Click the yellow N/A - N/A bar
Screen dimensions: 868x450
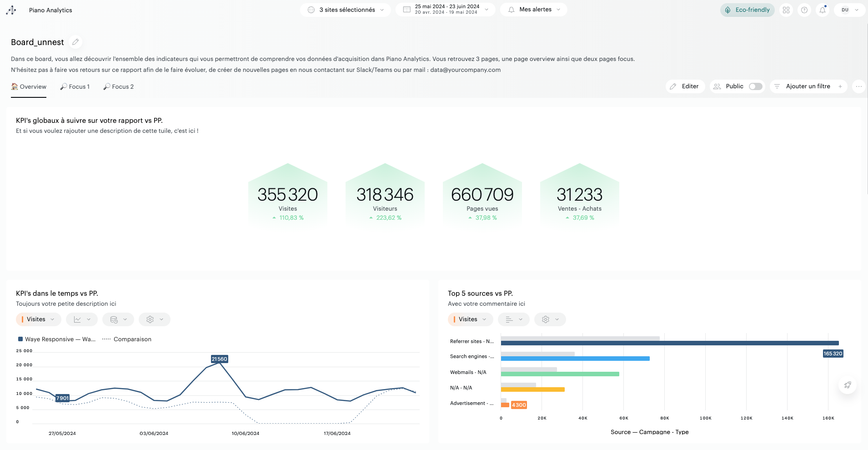pyautogui.click(x=533, y=389)
